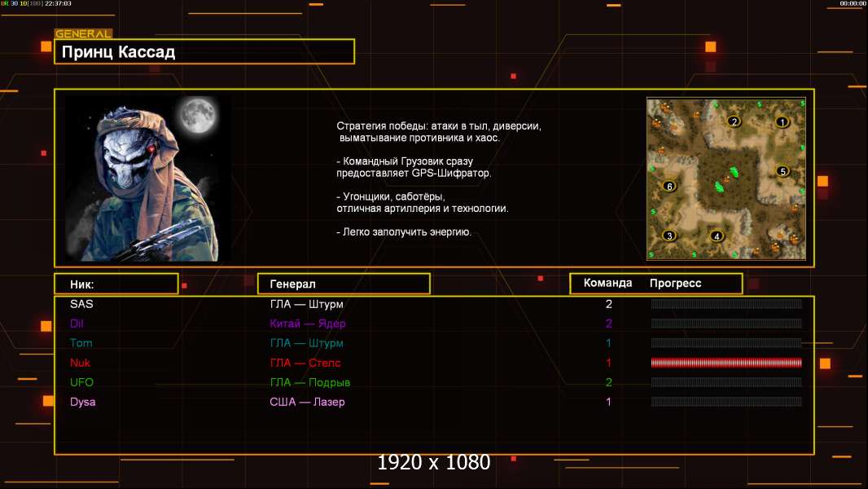Image resolution: width=868 pixels, height=489 pixels.
Task: Click the "Принц Кассад" title field
Action: click(204, 52)
